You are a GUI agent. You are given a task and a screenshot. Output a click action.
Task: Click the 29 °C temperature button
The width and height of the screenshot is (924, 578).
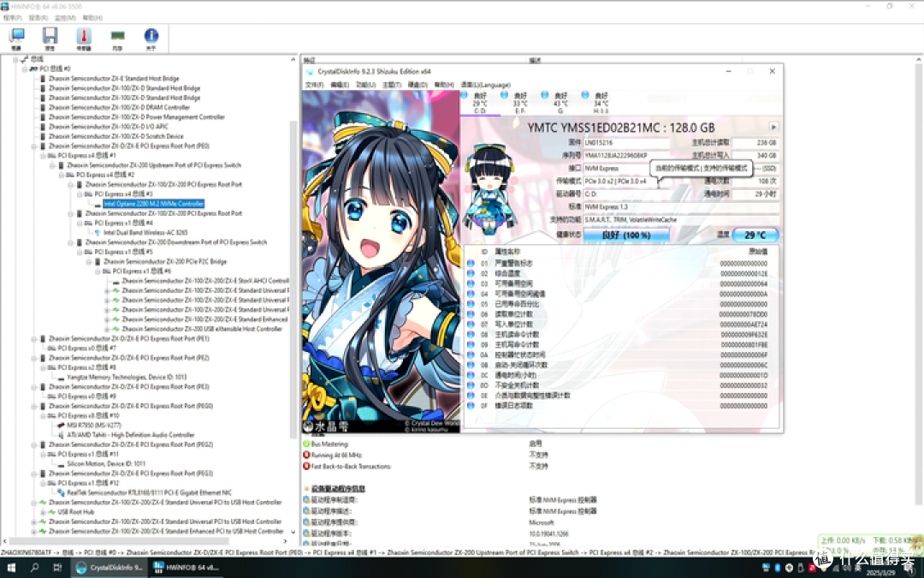point(755,235)
